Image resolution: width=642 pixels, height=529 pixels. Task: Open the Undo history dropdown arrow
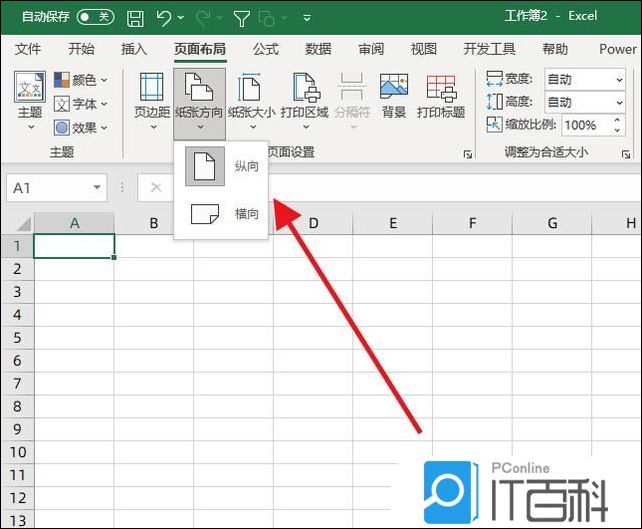tap(181, 18)
